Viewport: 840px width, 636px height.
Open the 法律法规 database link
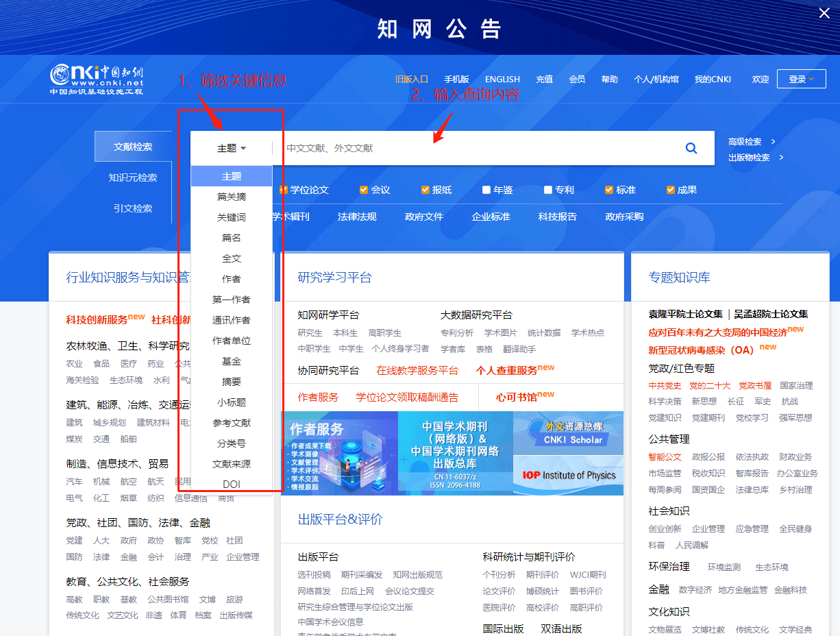(357, 217)
